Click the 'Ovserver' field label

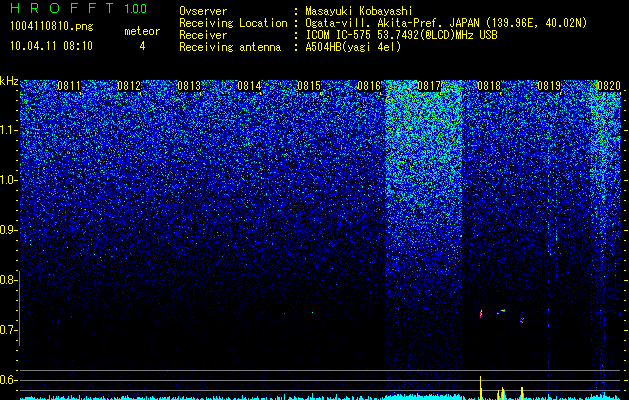[x=203, y=11]
